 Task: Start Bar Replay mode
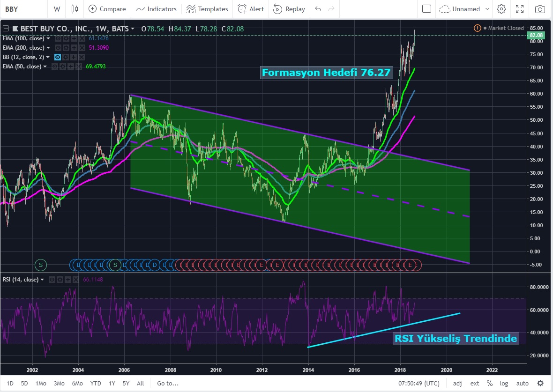[x=289, y=9]
